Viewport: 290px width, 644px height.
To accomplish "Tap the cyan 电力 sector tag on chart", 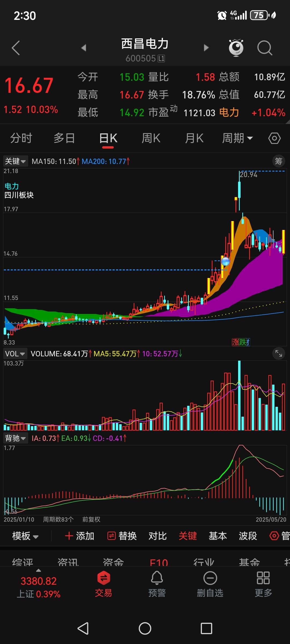I will (x=12, y=186).
